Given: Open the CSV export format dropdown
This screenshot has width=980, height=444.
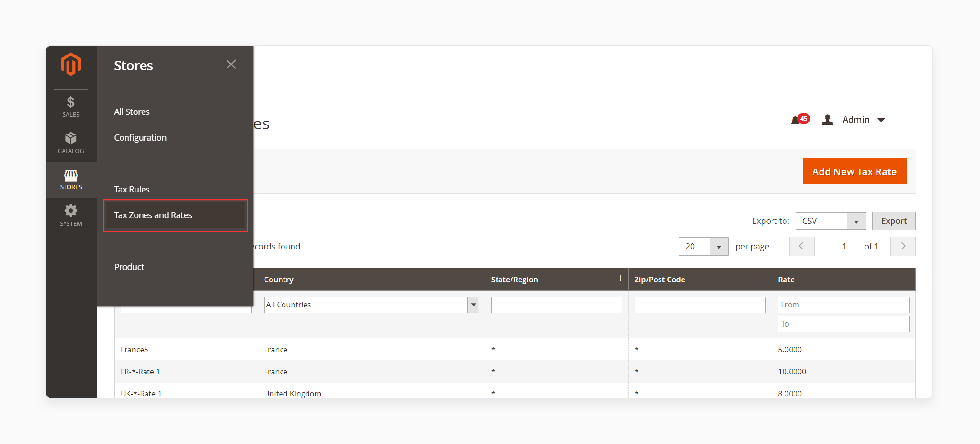Looking at the screenshot, I should click(831, 221).
